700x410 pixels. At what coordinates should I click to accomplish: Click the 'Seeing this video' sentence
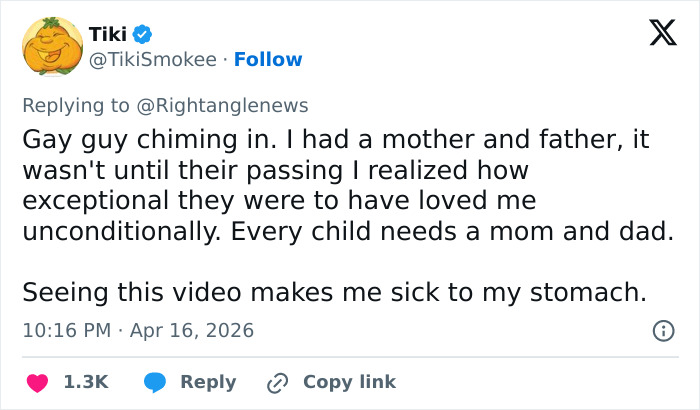(335, 293)
